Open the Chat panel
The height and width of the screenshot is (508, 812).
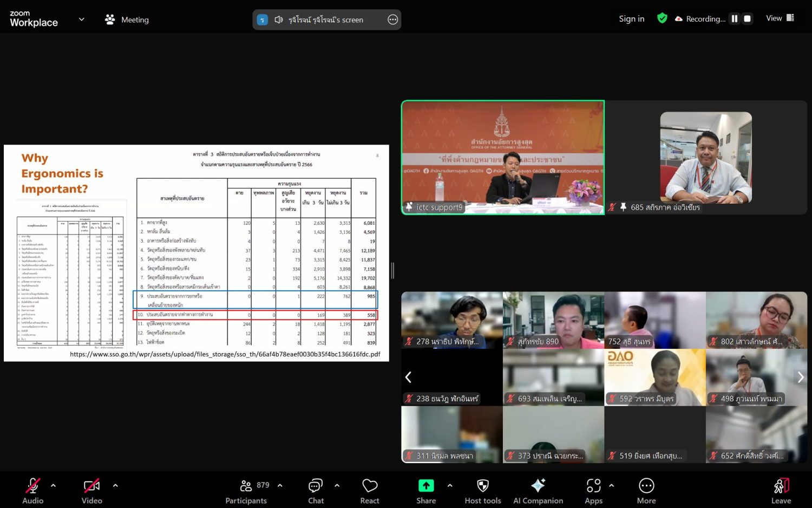tap(316, 491)
